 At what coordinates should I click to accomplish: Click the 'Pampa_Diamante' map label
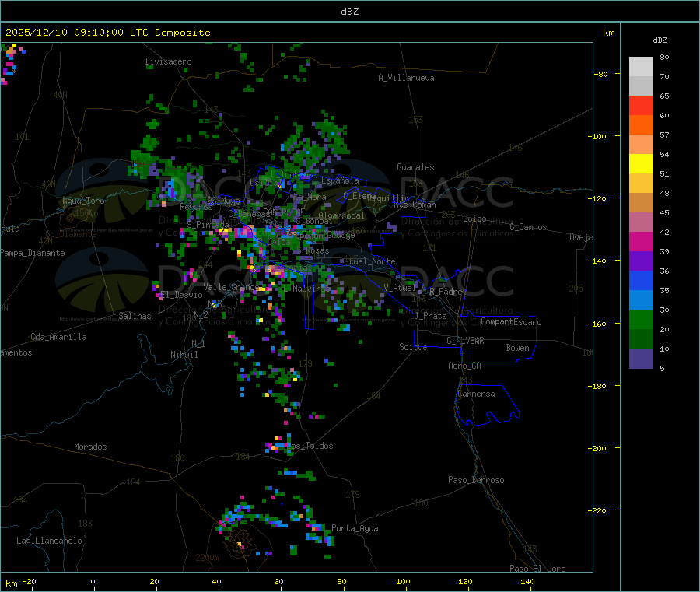33,253
